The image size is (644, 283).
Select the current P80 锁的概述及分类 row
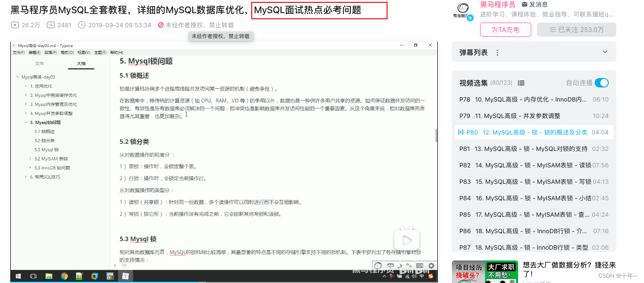click(x=534, y=133)
